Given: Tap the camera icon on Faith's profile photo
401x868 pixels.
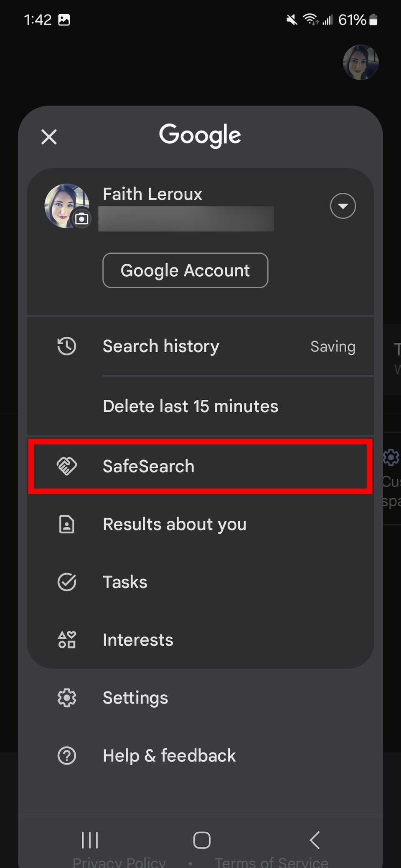Looking at the screenshot, I should 82,218.
